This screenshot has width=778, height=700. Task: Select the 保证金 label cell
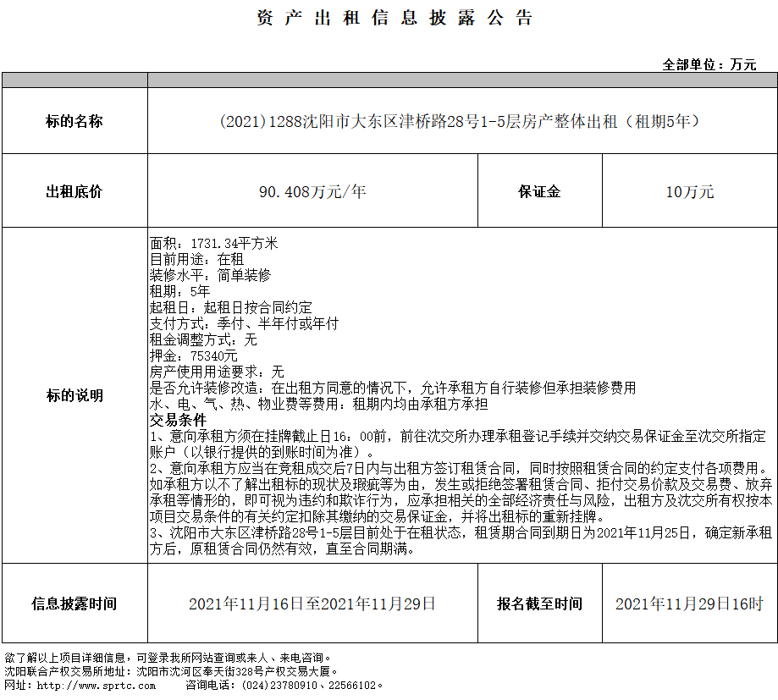pyautogui.click(x=539, y=191)
